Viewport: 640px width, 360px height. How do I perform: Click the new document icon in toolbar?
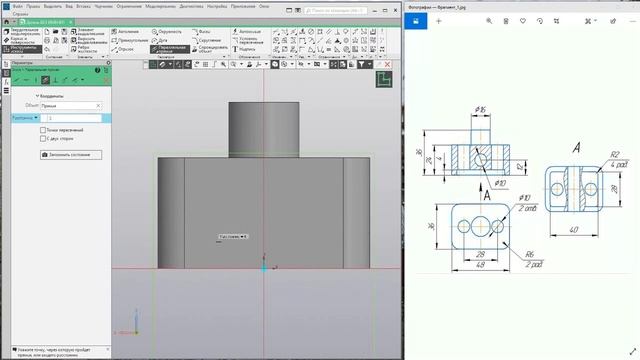47,32
